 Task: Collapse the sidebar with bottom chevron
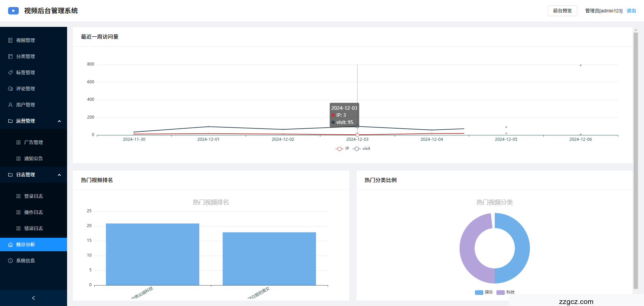click(33, 298)
